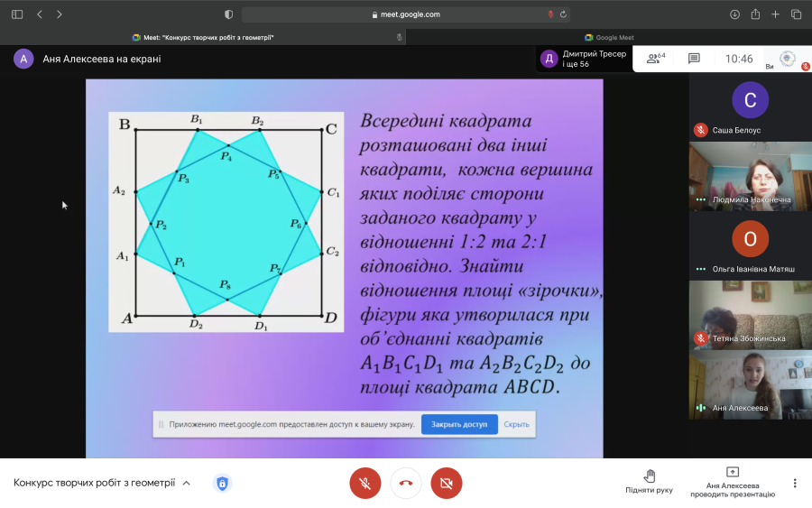Select Людмила Наконечна video tile
Screen dimensions: 812x508
click(x=751, y=176)
